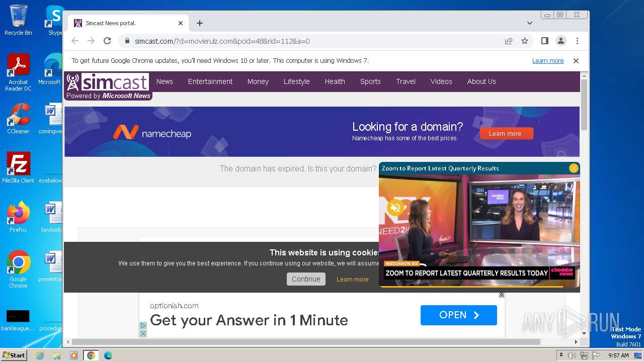Click the page scroll down arrow
The height and width of the screenshot is (362, 644).
click(x=584, y=333)
